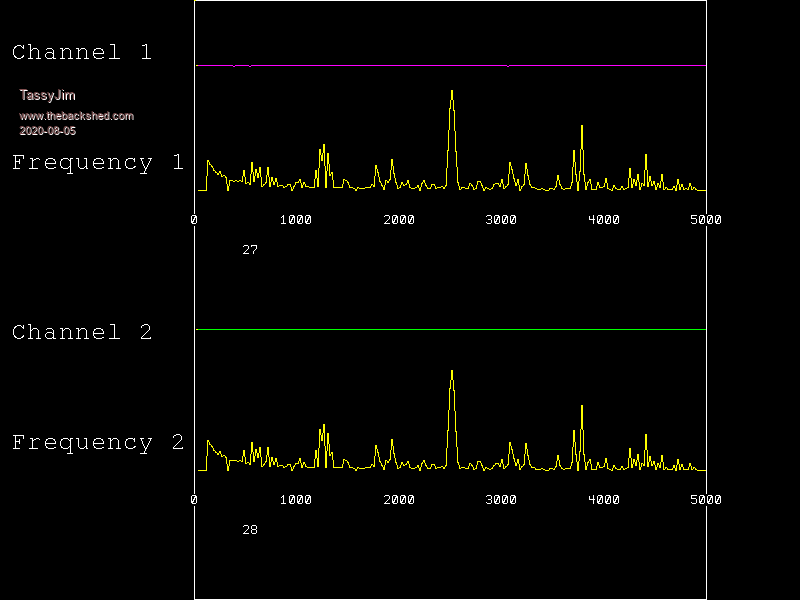Click the 0 tick on Frequency 2 axis
The width and height of the screenshot is (800, 600).
194,500
